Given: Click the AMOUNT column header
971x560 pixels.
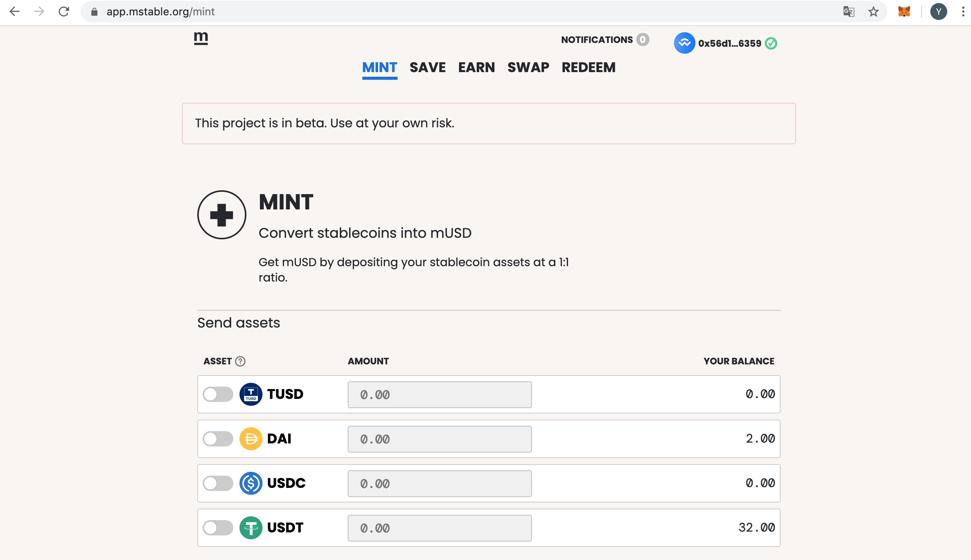Looking at the screenshot, I should click(368, 361).
